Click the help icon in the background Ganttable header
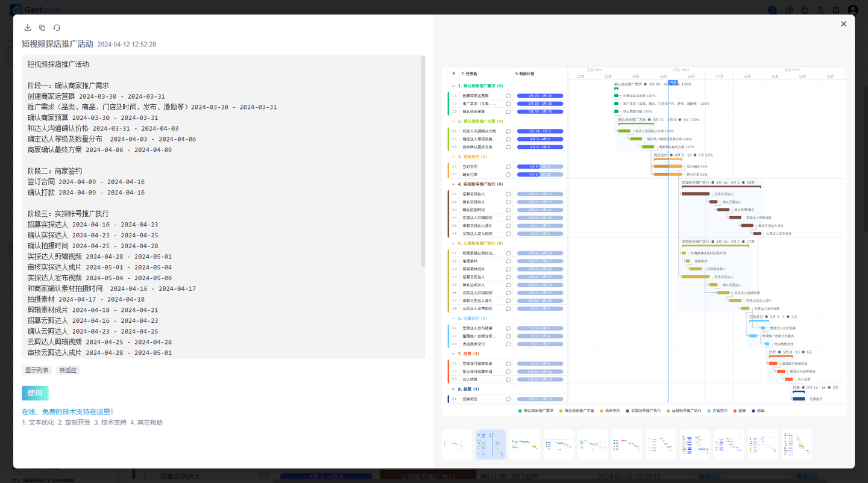The width and height of the screenshot is (868, 483). [772, 10]
